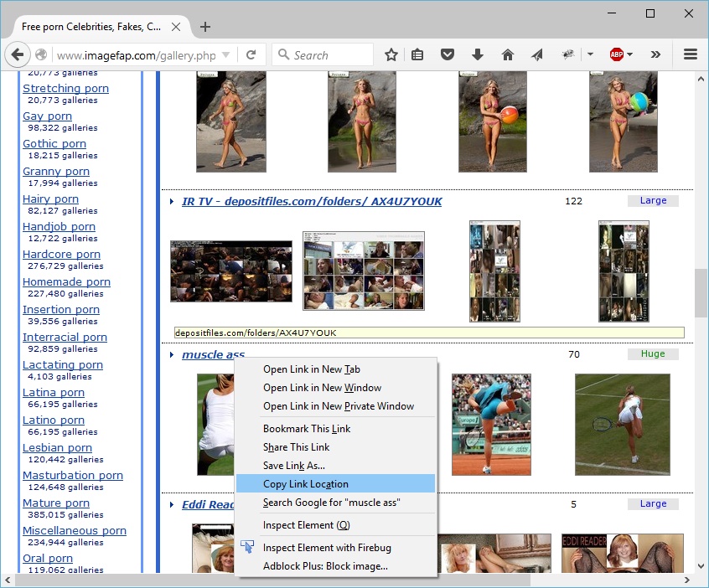Open a new tab with the plus icon
Screen dimensions: 709x588
pyautogui.click(x=205, y=27)
